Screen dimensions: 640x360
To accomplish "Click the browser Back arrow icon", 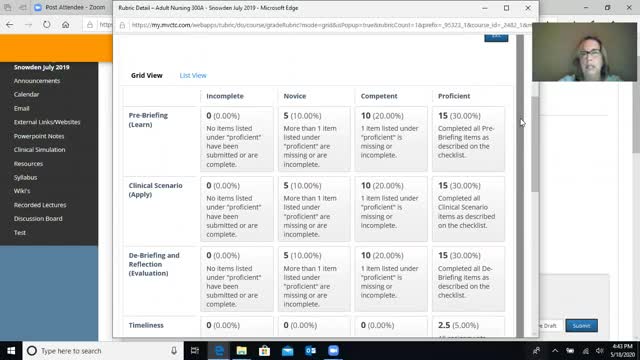I will pos(9,25).
